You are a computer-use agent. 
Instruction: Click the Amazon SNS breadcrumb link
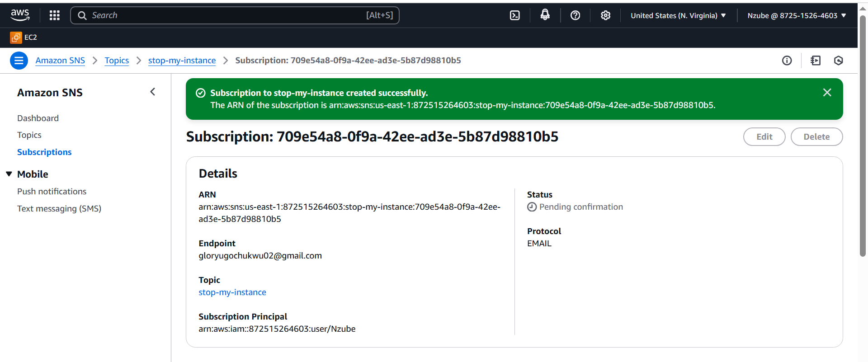[x=60, y=61]
